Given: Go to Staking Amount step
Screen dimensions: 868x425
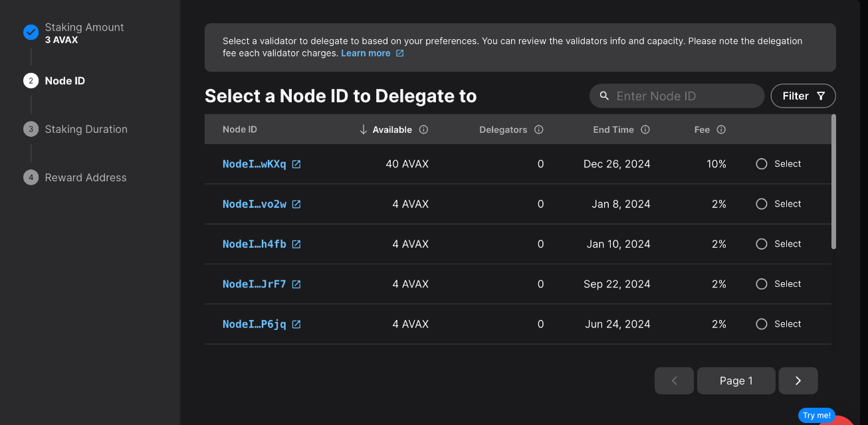Looking at the screenshot, I should coord(84,27).
